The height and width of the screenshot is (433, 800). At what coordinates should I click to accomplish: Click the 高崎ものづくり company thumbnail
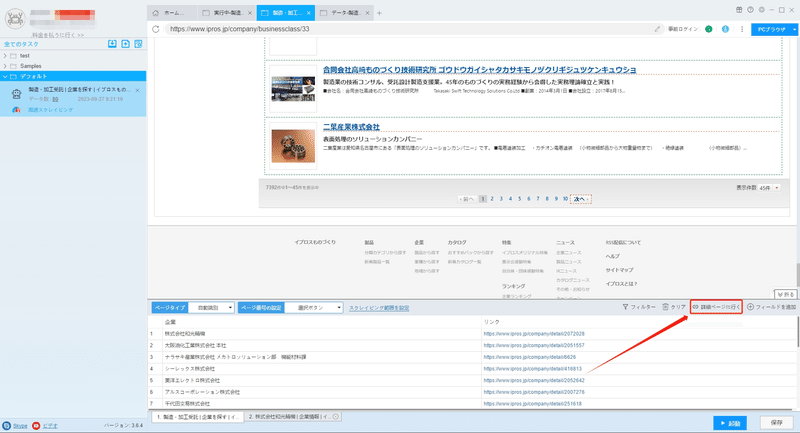[x=293, y=89]
